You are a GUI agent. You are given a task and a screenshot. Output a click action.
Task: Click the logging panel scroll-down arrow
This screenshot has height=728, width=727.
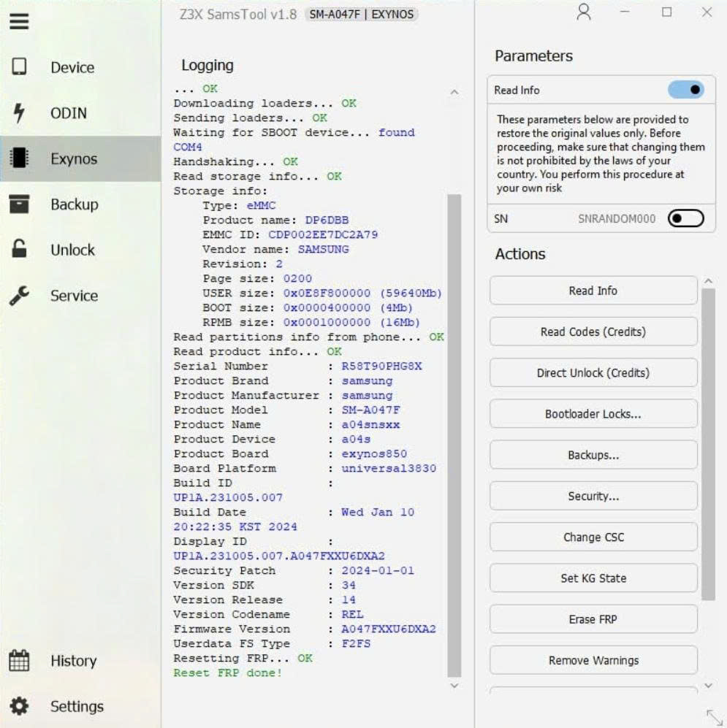[x=454, y=686]
